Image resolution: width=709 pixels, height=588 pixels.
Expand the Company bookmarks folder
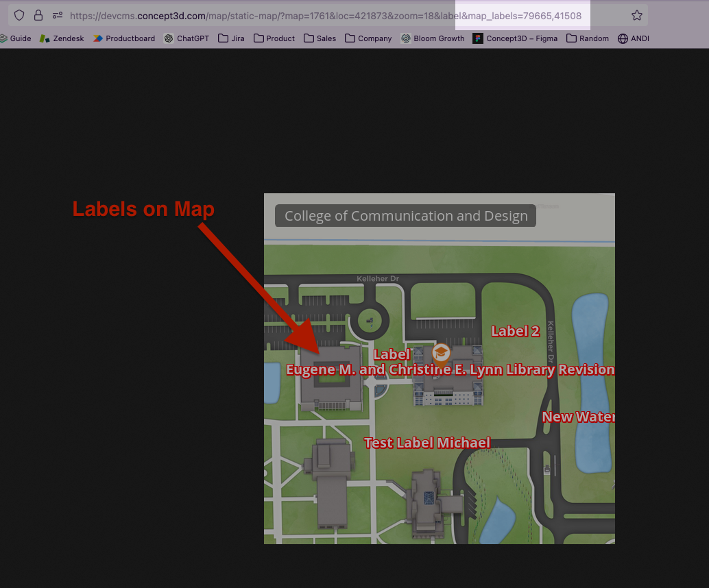368,38
